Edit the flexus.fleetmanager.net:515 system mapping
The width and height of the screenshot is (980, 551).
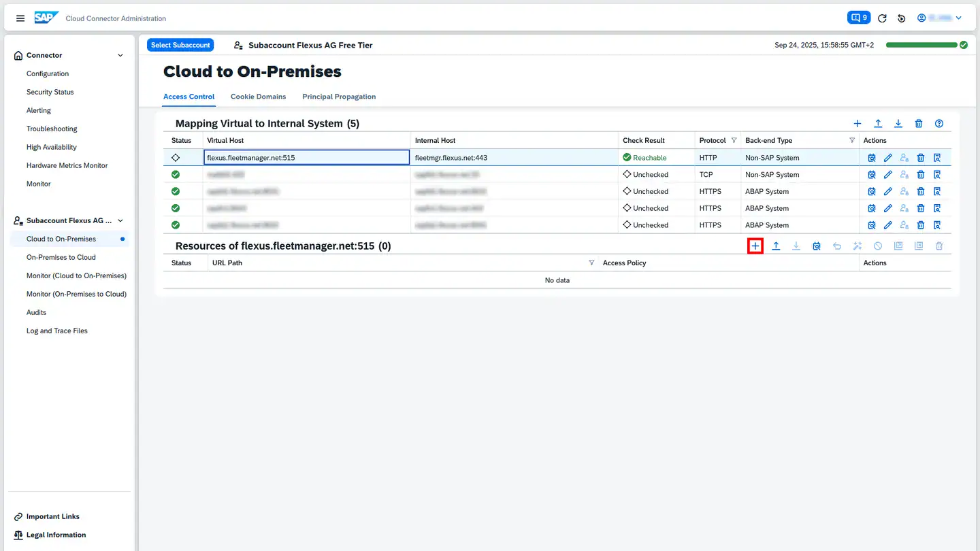tap(888, 158)
